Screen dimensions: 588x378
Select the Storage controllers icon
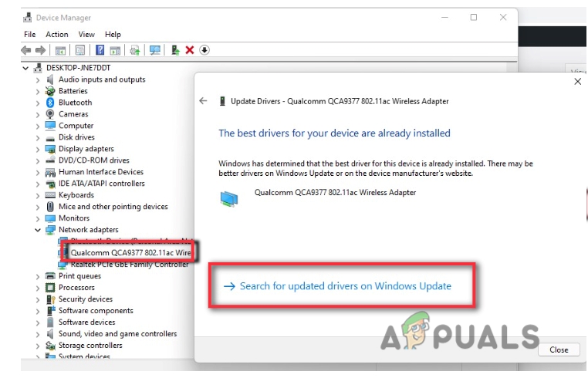[50, 346]
